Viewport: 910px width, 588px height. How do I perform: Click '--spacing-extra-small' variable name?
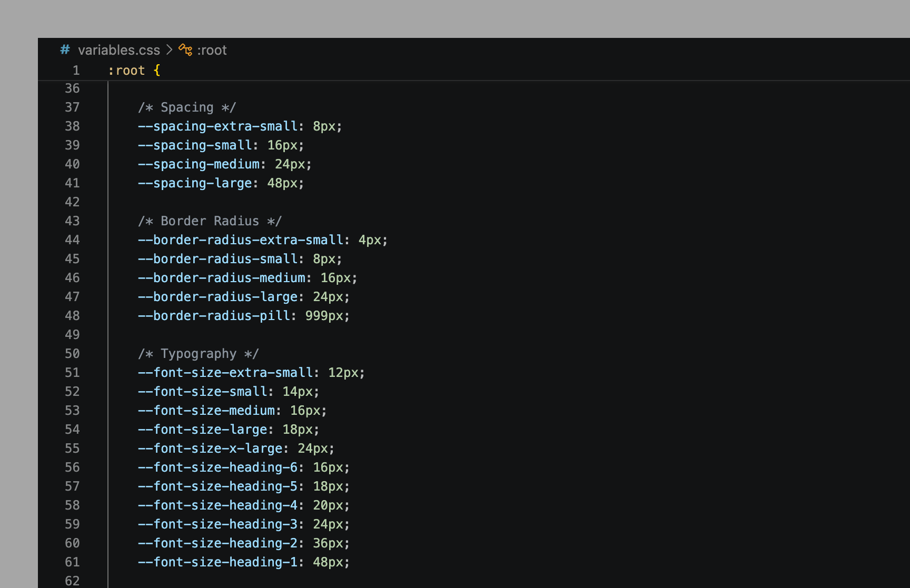[218, 126]
